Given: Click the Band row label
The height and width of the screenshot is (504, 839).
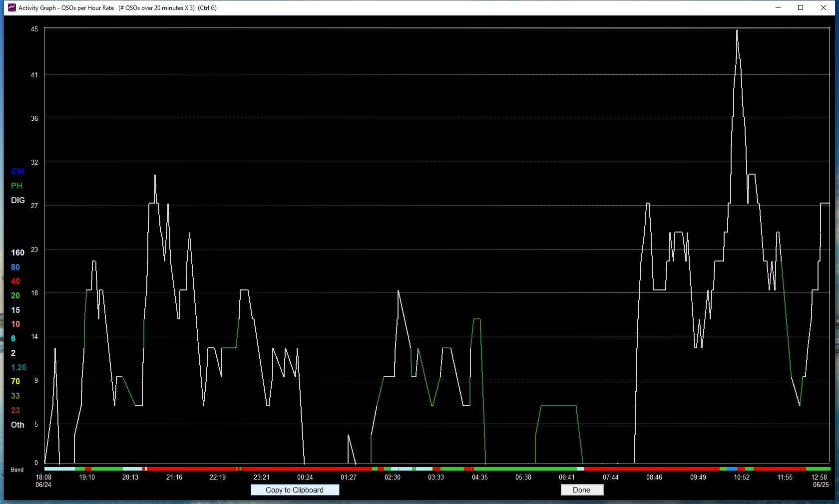Looking at the screenshot, I should click(x=17, y=470).
